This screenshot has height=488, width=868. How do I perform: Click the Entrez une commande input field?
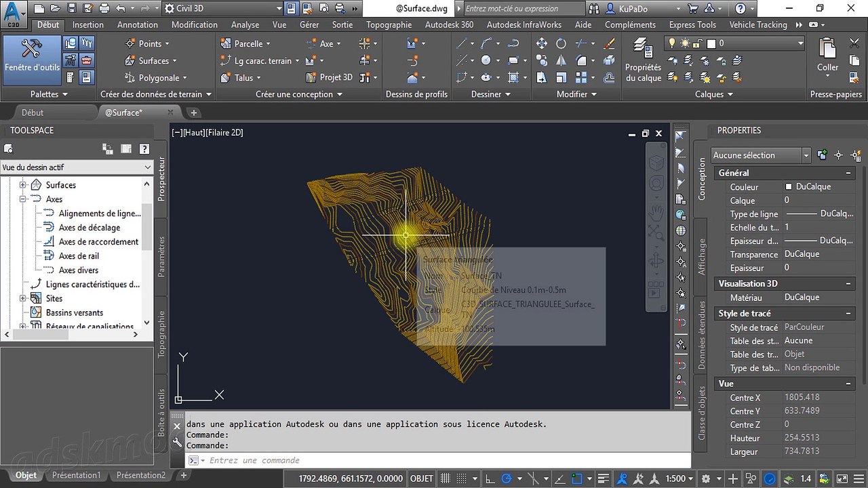pos(437,460)
